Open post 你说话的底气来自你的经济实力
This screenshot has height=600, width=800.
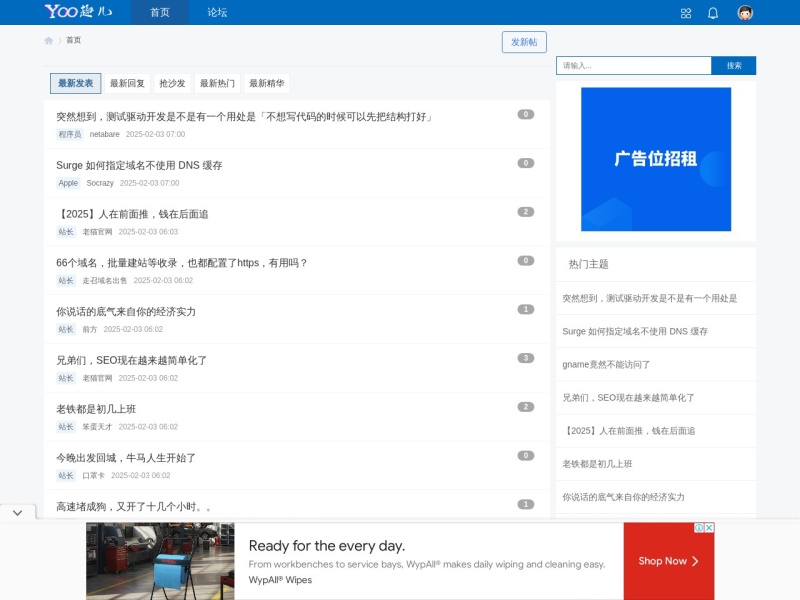(x=126, y=312)
